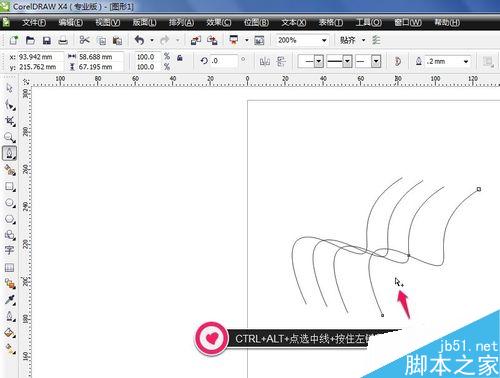Select the Fill bucket tool

[9, 332]
